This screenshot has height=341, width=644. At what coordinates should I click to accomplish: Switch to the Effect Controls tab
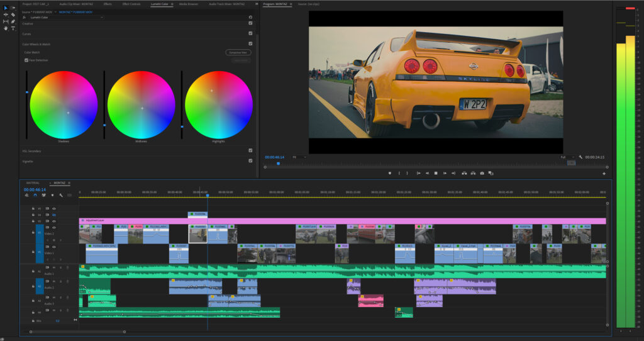point(131,4)
